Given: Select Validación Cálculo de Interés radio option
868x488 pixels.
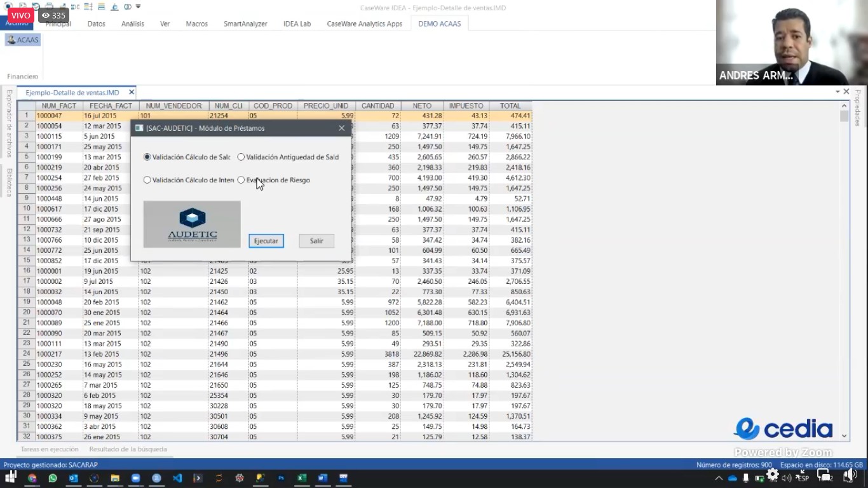Looking at the screenshot, I should coord(189,180).
